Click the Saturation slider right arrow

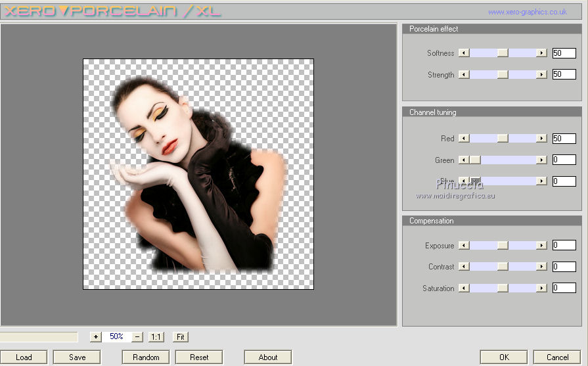541,288
